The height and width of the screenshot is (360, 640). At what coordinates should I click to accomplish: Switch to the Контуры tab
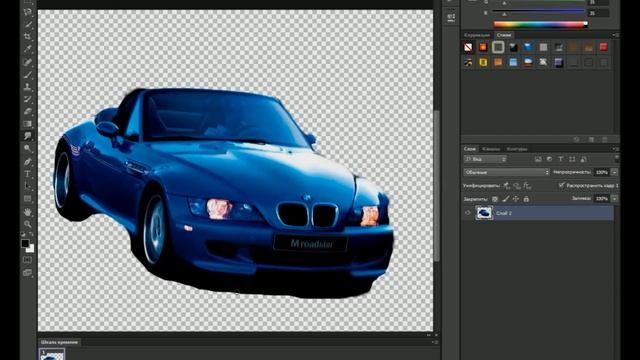pyautogui.click(x=517, y=149)
